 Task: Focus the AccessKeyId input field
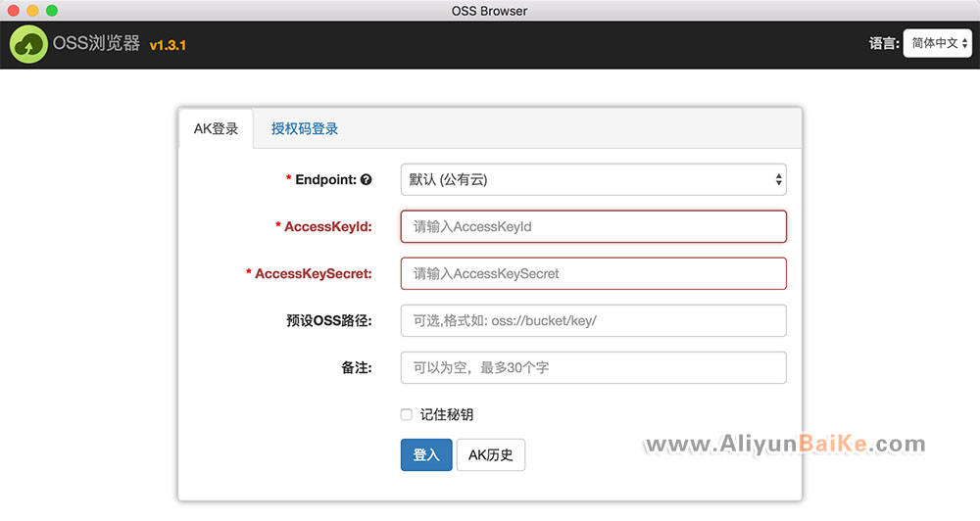593,226
